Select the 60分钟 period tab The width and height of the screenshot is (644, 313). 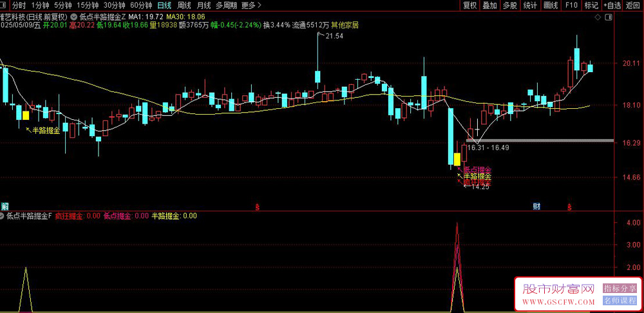[x=140, y=5]
